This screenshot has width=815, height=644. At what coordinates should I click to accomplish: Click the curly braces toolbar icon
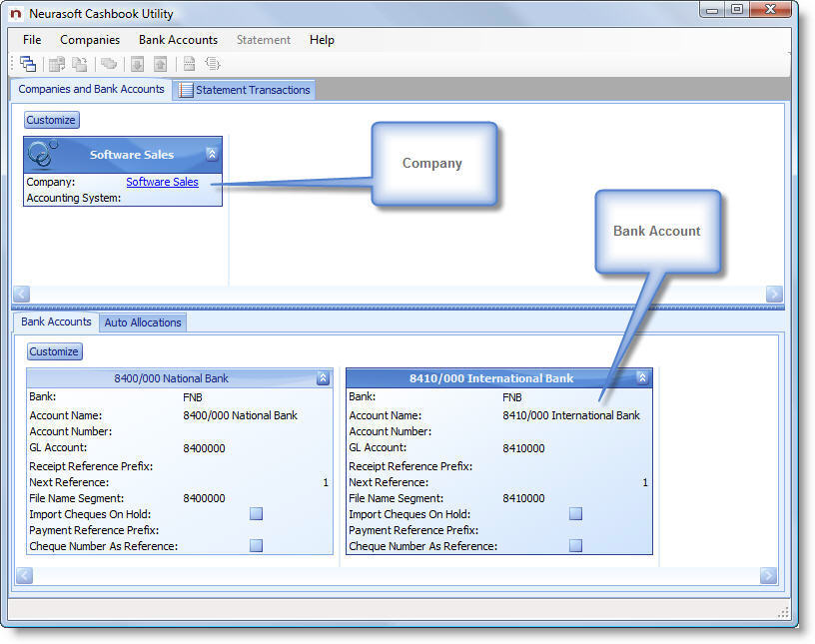[213, 64]
